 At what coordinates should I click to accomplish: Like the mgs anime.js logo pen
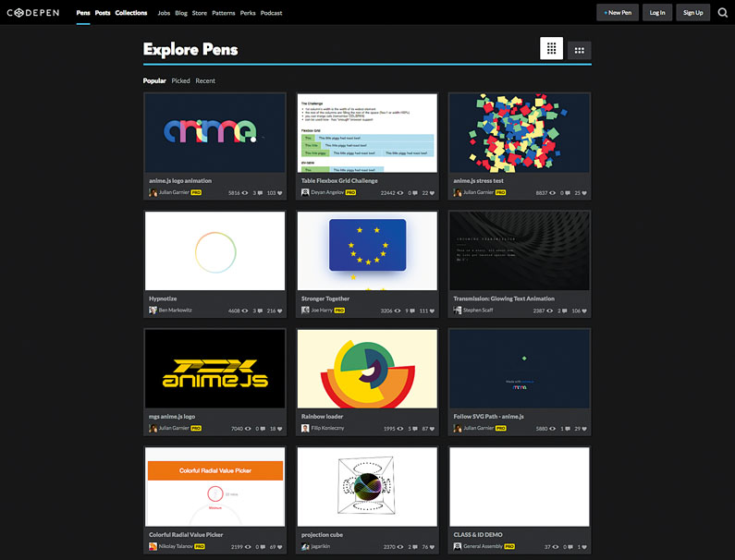(280, 429)
